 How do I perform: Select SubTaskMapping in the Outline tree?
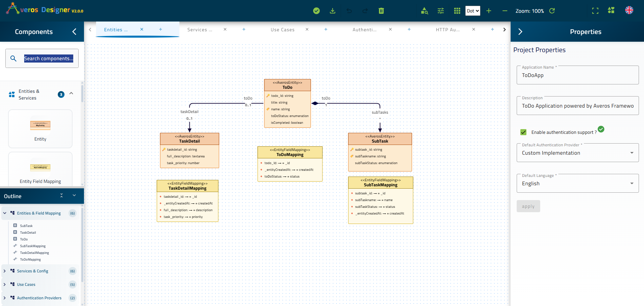tap(33, 246)
